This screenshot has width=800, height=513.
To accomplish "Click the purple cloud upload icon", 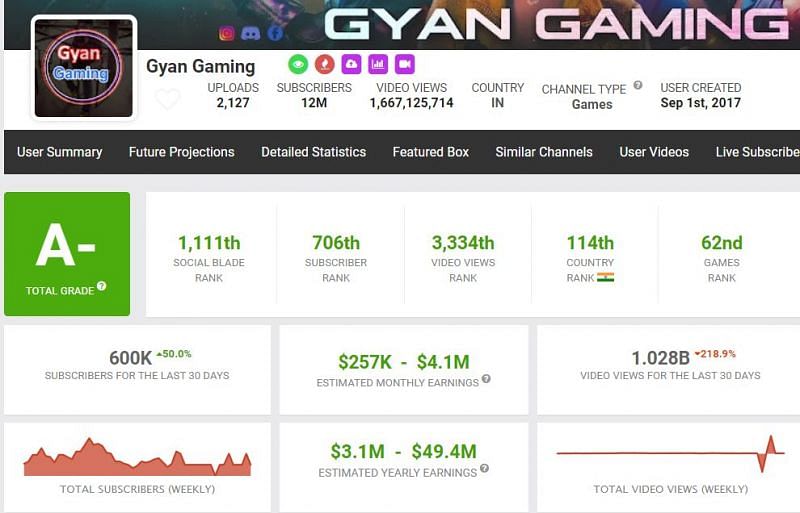I will click(x=351, y=64).
